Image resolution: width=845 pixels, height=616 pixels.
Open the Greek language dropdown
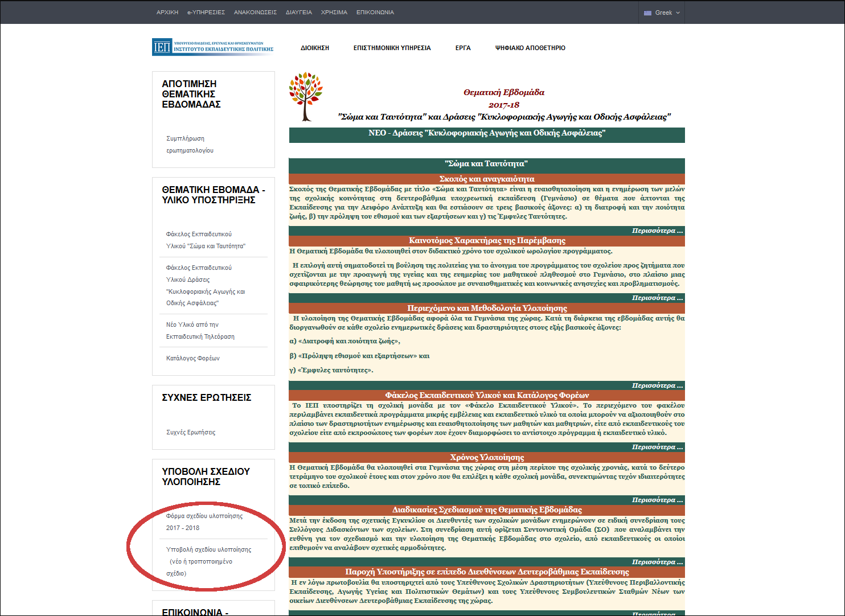[662, 13]
